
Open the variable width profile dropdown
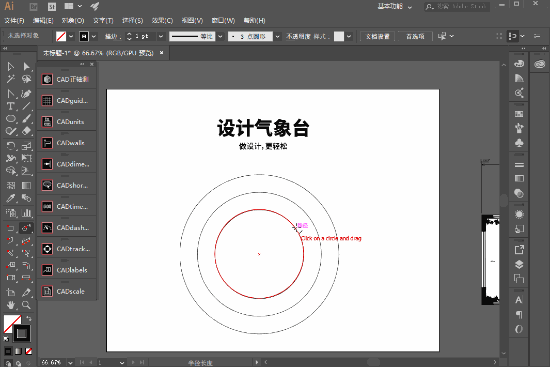click(x=220, y=36)
